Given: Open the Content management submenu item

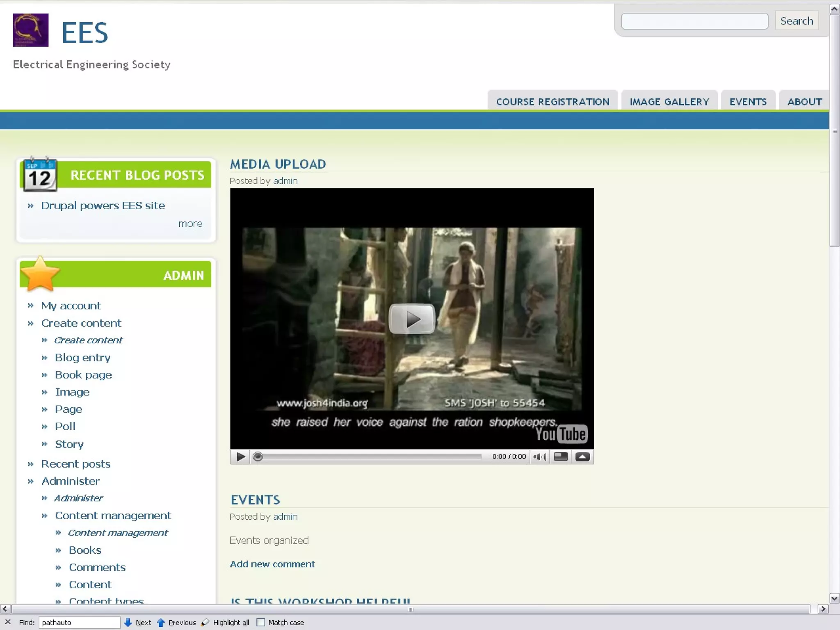Looking at the screenshot, I should [x=113, y=516].
